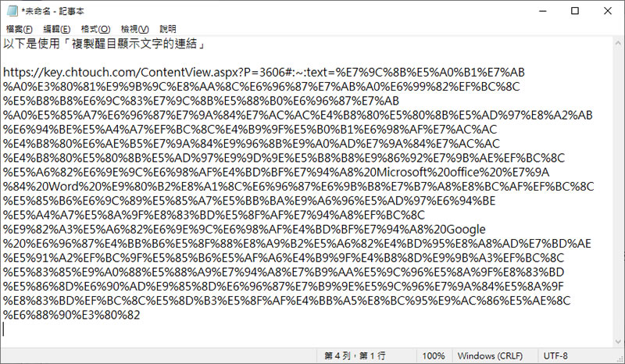The width and height of the screenshot is (625, 364).
Task: Click the scrollbar up arrow
Action: click(618, 43)
